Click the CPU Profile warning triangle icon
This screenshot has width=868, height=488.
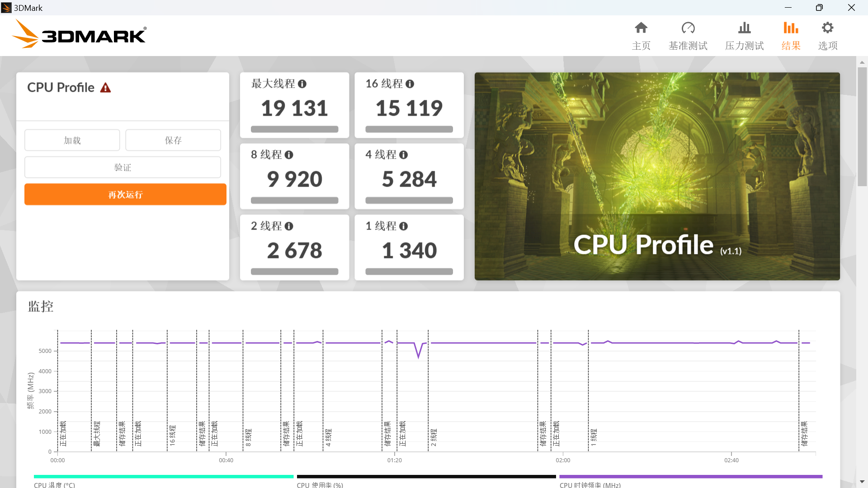105,88
